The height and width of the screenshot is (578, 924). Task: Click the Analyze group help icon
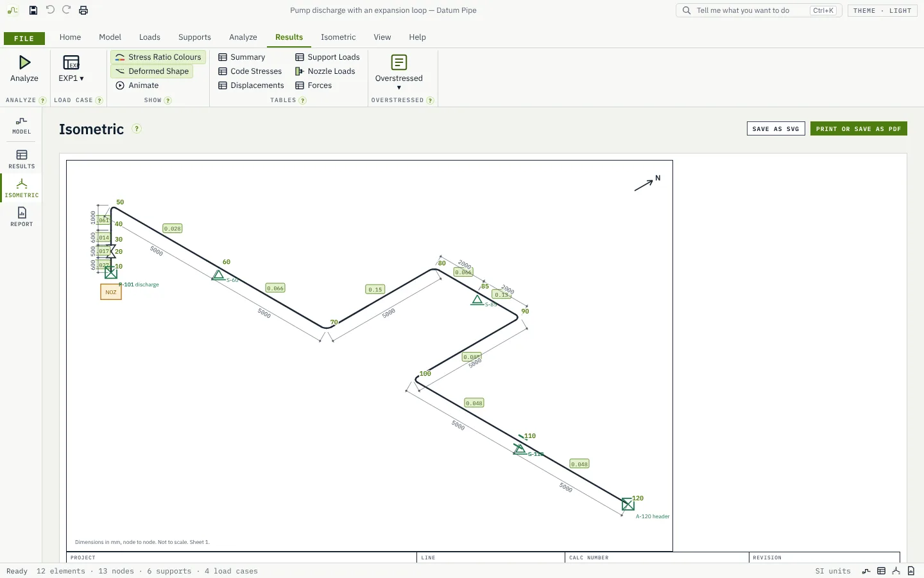tap(43, 100)
